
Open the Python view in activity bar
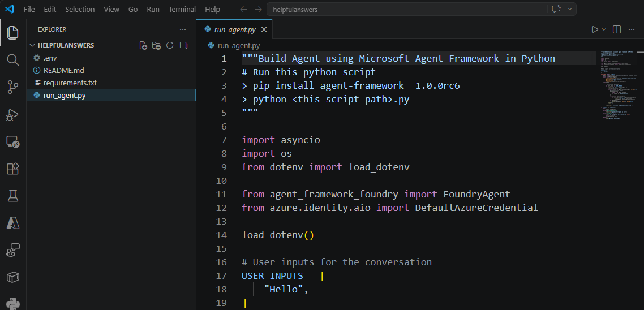tap(13, 303)
